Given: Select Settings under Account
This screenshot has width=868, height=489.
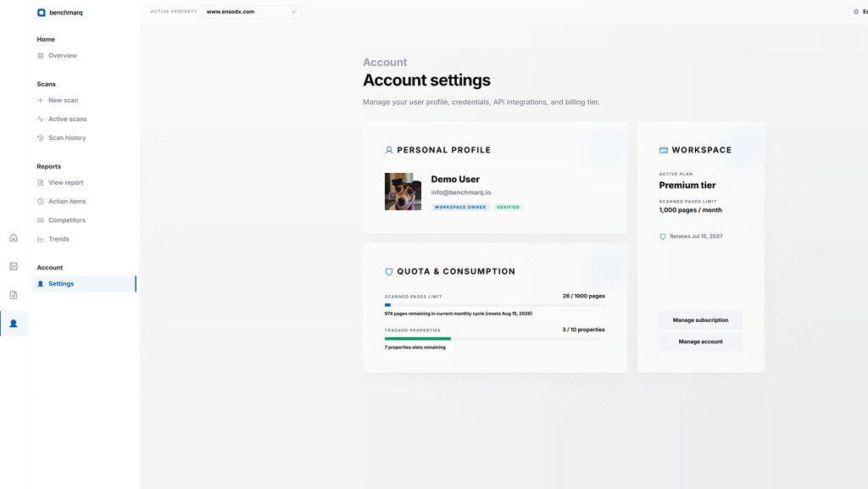Looking at the screenshot, I should [84, 284].
